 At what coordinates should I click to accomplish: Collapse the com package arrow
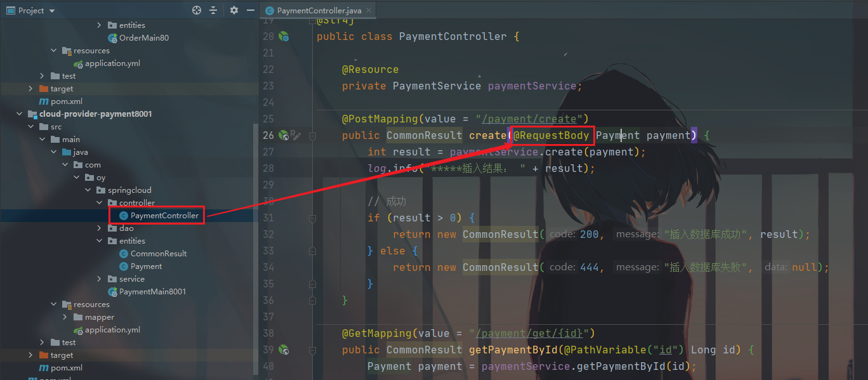(65, 165)
